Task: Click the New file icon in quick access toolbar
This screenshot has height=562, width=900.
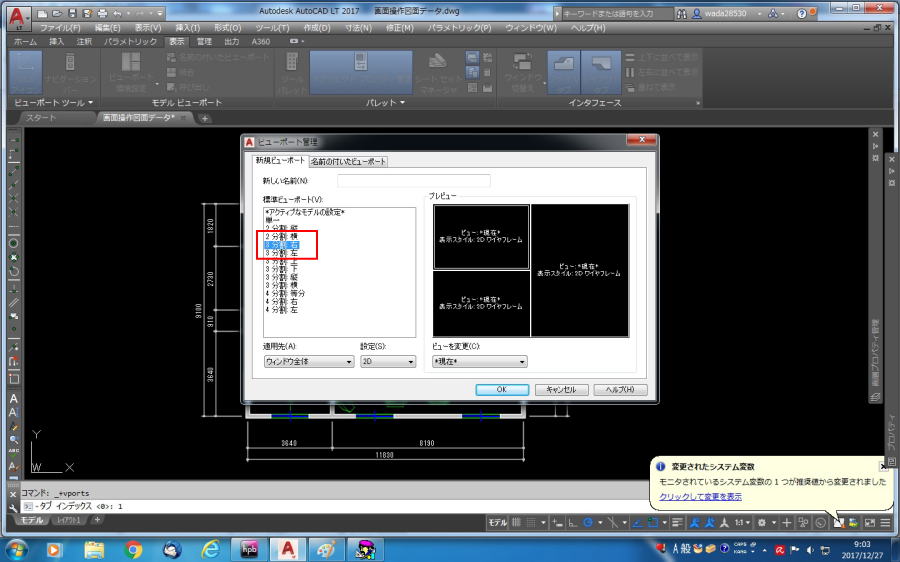Action: tap(43, 13)
